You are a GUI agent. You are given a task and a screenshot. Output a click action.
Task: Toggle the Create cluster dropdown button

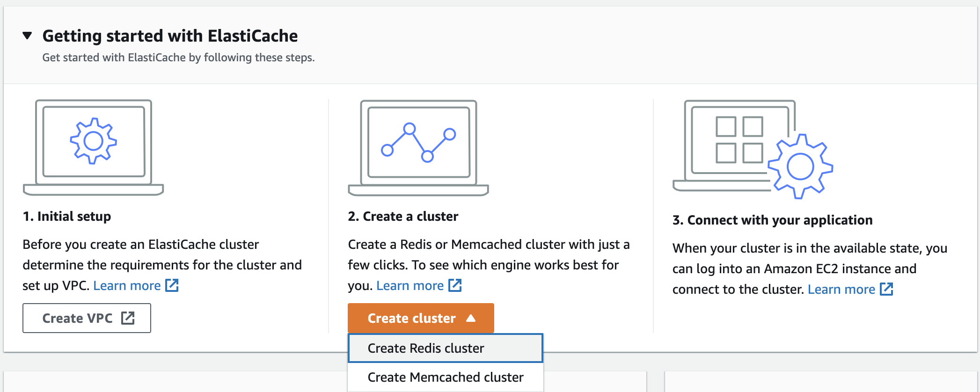[x=421, y=318]
